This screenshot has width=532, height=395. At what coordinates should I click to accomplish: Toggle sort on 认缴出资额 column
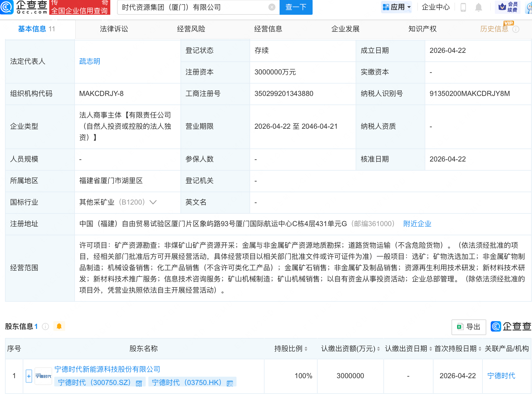pyautogui.click(x=378, y=349)
